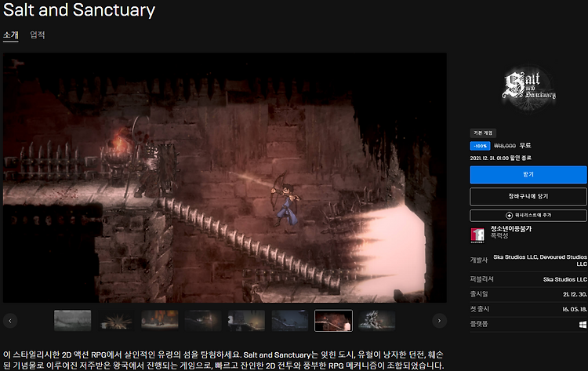Click release date 21. 12. 30.
The image size is (588, 371).
[x=575, y=294]
